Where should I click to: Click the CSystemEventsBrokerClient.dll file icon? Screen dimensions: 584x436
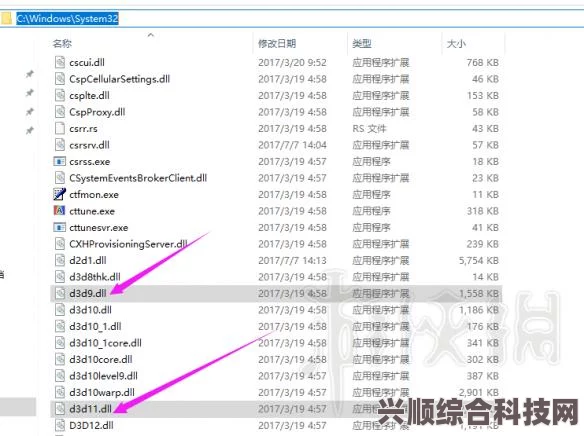[x=60, y=178]
